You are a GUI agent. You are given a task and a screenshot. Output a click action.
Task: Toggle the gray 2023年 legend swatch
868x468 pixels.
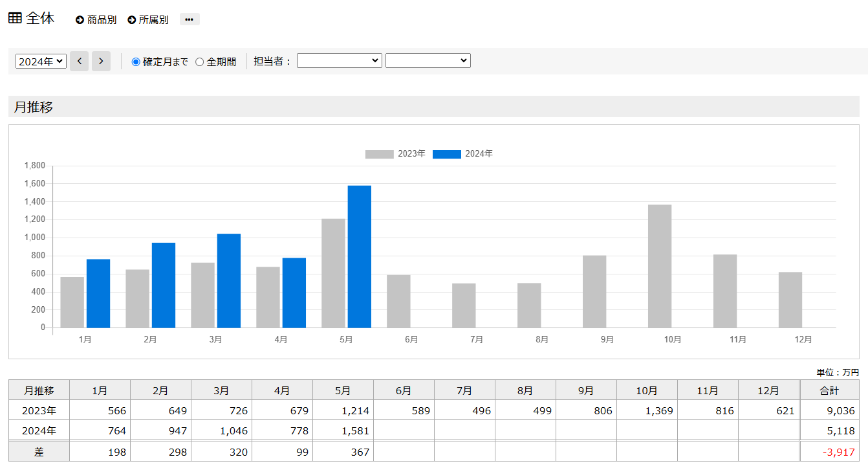(379, 154)
